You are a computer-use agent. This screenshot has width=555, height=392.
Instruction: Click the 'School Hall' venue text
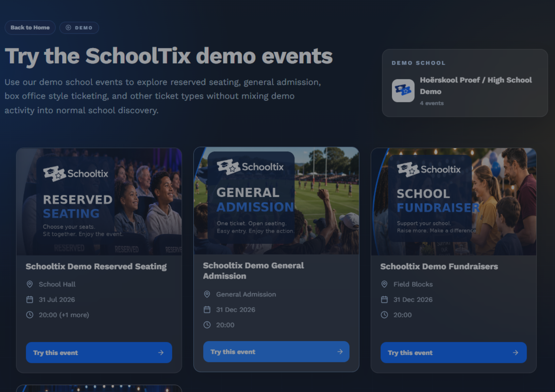click(57, 284)
